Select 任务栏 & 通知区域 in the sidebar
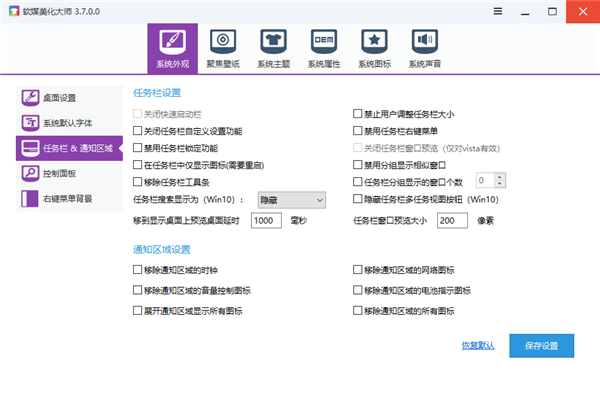Screen dimensions: 600x395 coord(69,148)
